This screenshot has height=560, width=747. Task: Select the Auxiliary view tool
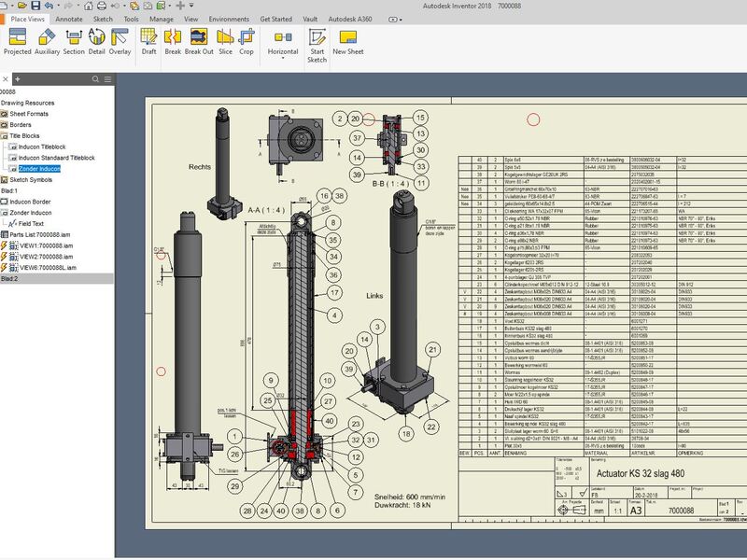pos(48,42)
